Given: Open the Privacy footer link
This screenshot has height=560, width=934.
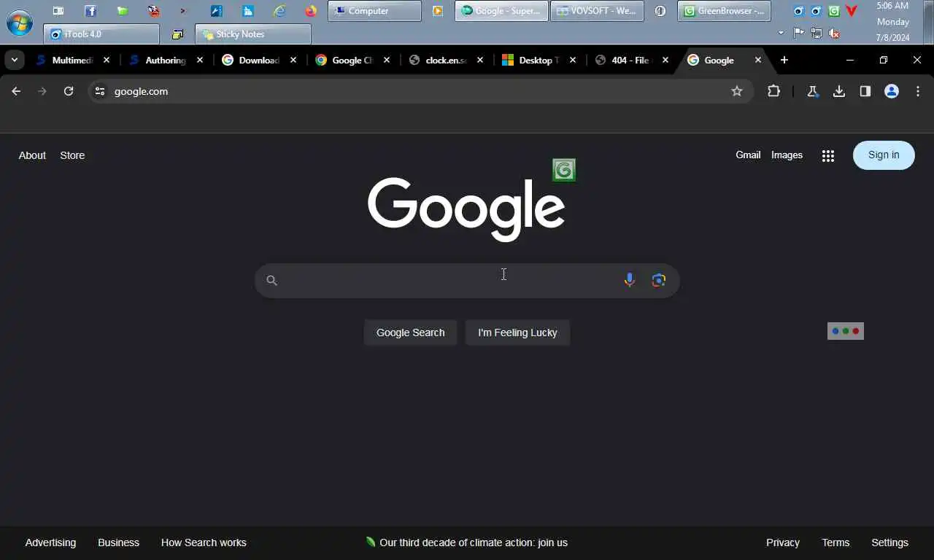Looking at the screenshot, I should pos(783,542).
